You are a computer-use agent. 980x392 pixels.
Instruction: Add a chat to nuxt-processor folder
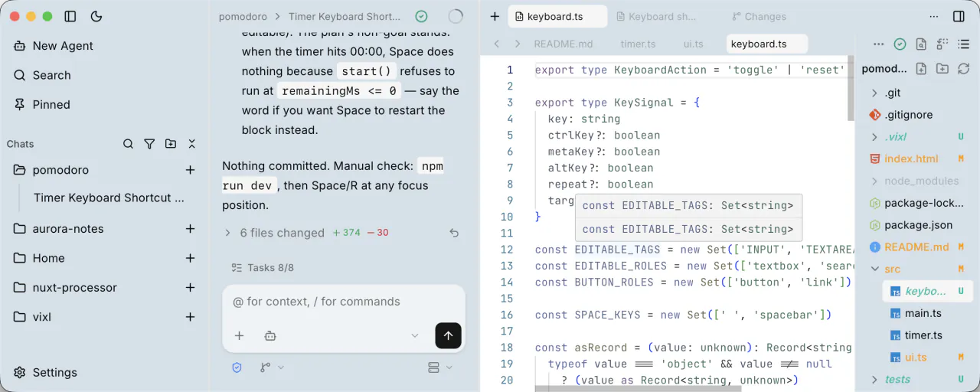[190, 288]
